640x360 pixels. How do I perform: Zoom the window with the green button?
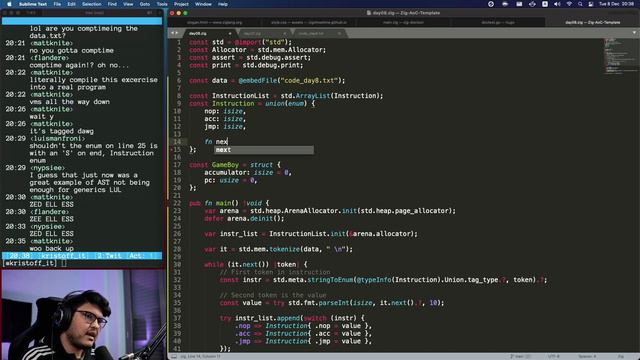click(x=185, y=13)
